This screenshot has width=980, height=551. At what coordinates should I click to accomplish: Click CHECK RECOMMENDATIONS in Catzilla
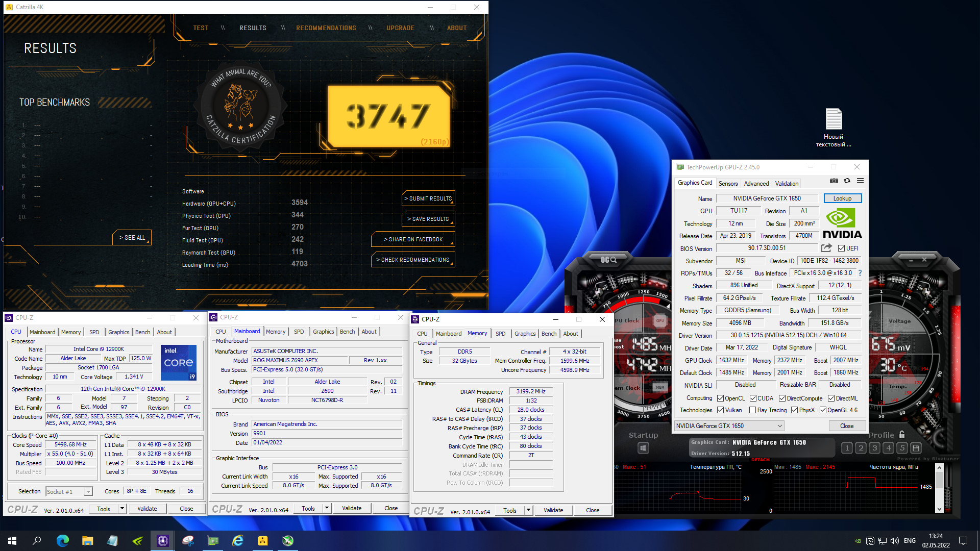pyautogui.click(x=413, y=260)
